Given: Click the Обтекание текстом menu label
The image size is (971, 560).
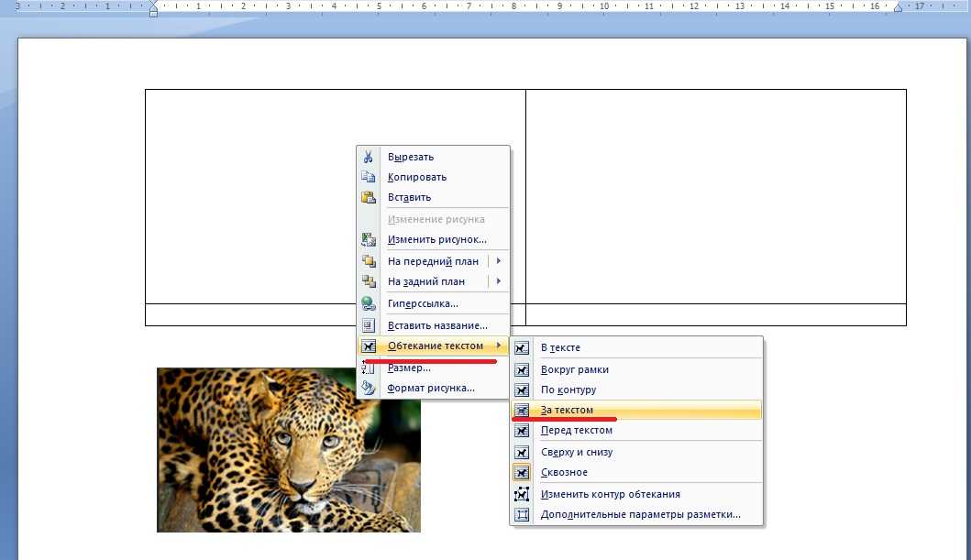Looking at the screenshot, I should 436,346.
